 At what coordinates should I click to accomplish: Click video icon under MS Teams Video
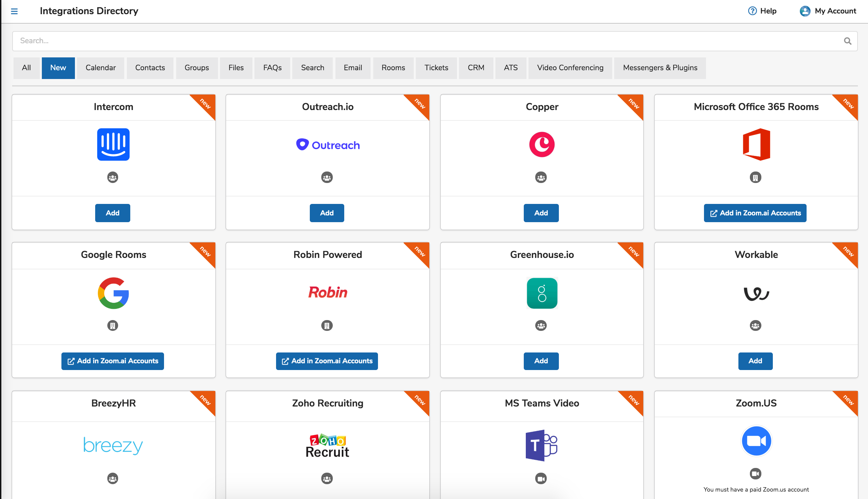pos(541,478)
